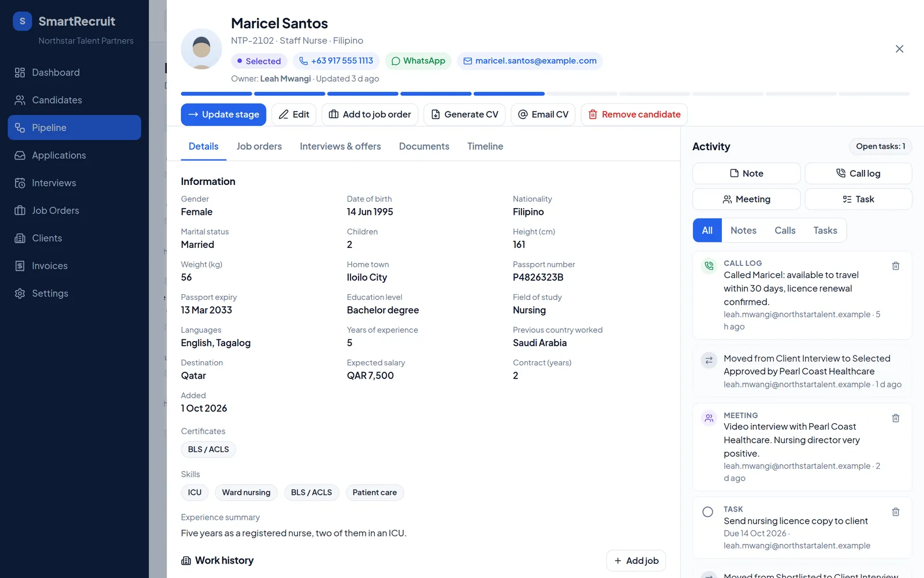Click the stage progress bar
Screen dimensions: 924x578
(x=545, y=94)
